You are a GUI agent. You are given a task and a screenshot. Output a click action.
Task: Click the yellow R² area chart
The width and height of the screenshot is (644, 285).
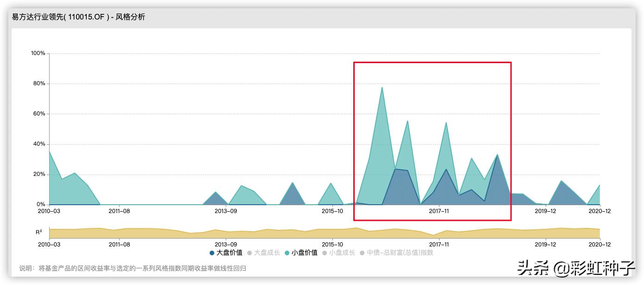(x=325, y=233)
